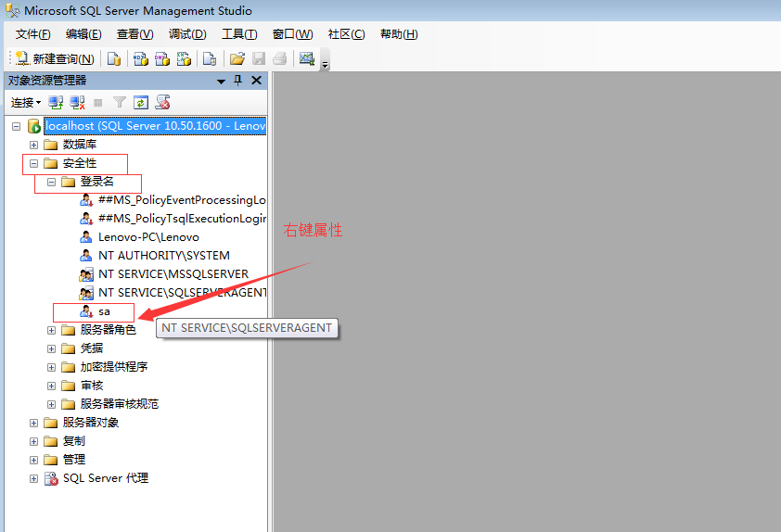
Task: Open the Activity Monitor icon
Action: coord(306,58)
